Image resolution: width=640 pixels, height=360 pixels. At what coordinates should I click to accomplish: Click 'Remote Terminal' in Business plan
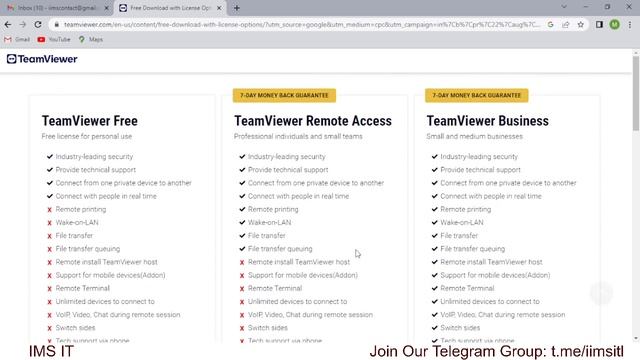(467, 288)
